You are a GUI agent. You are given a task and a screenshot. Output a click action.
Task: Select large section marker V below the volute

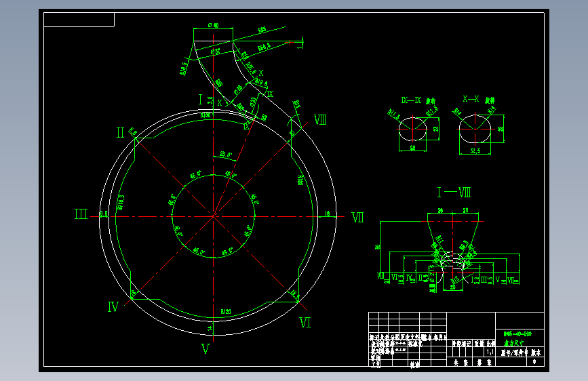[x=205, y=348]
